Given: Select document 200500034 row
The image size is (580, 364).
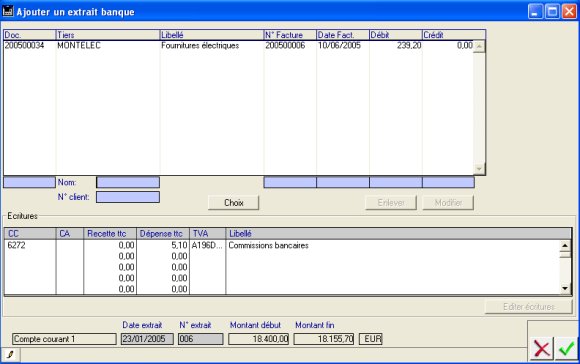Looking at the screenshot, I should tap(239, 46).
